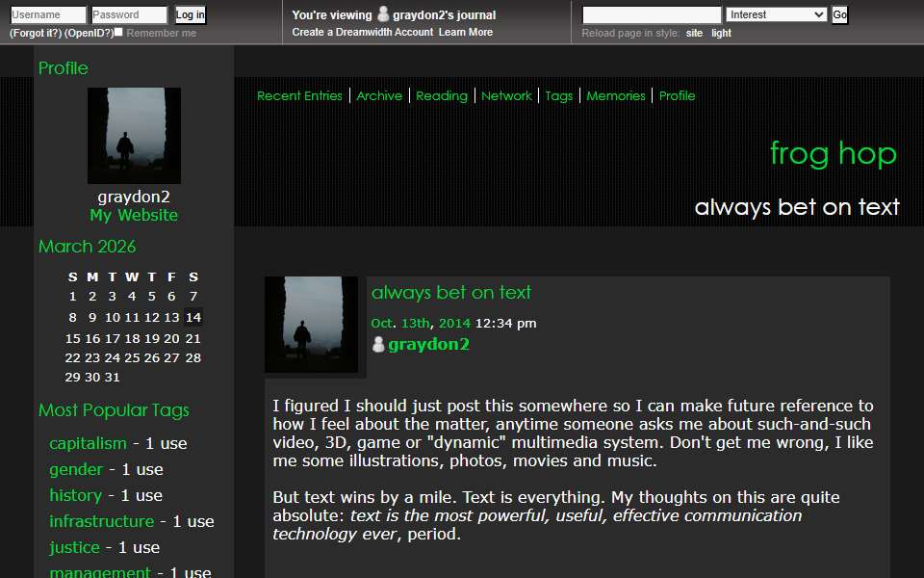Click the graydon2 username in the sidebar
Screen dimensions: 924x578
click(x=134, y=197)
